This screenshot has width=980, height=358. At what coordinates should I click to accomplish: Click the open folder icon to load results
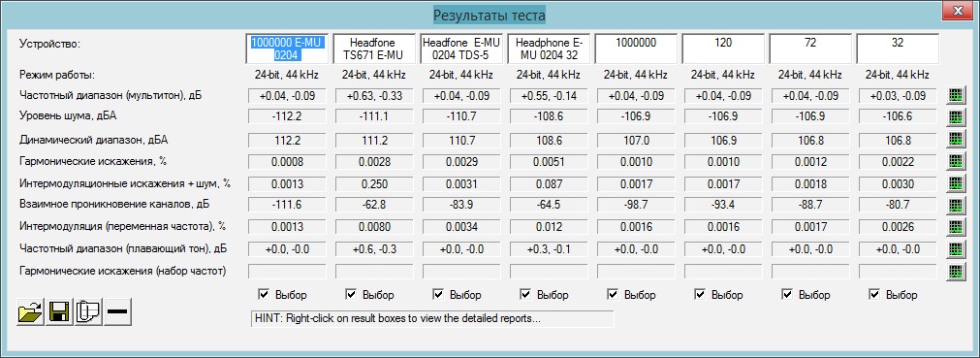[x=31, y=311]
